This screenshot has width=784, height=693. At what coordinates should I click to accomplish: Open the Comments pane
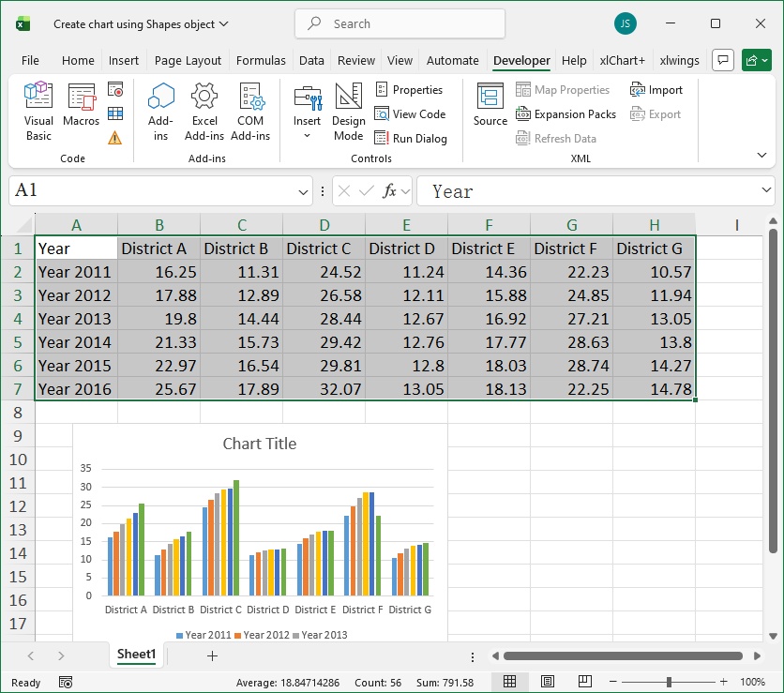722,61
